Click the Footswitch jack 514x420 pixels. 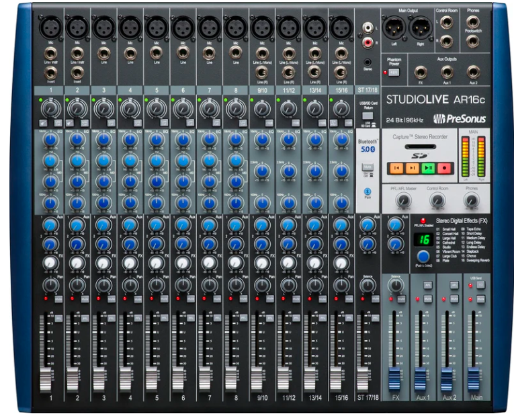click(x=472, y=42)
